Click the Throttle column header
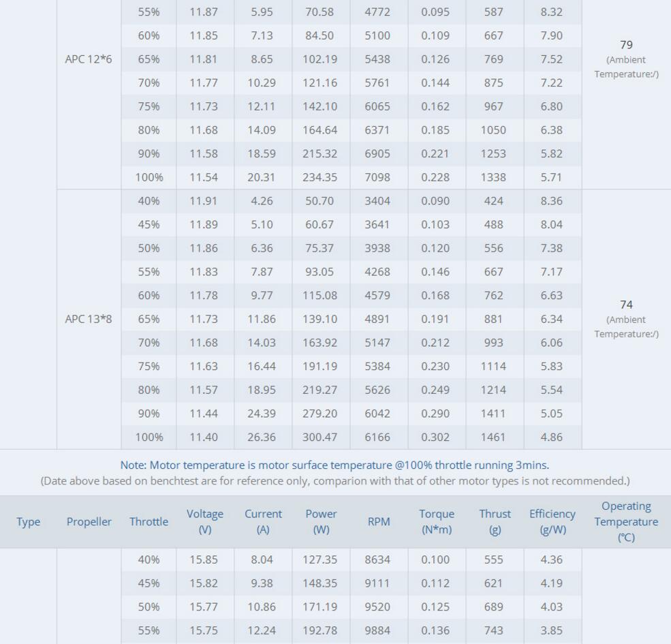The width and height of the screenshot is (671, 644). click(149, 522)
